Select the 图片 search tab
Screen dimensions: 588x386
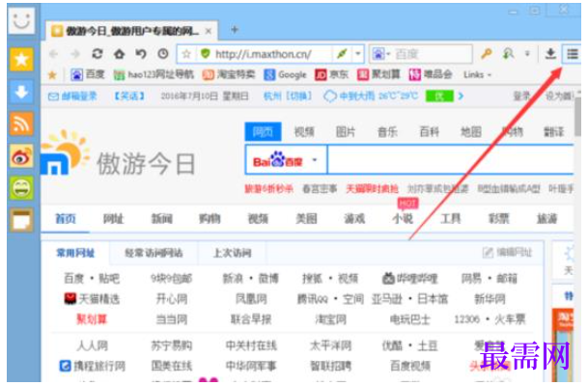point(346,132)
